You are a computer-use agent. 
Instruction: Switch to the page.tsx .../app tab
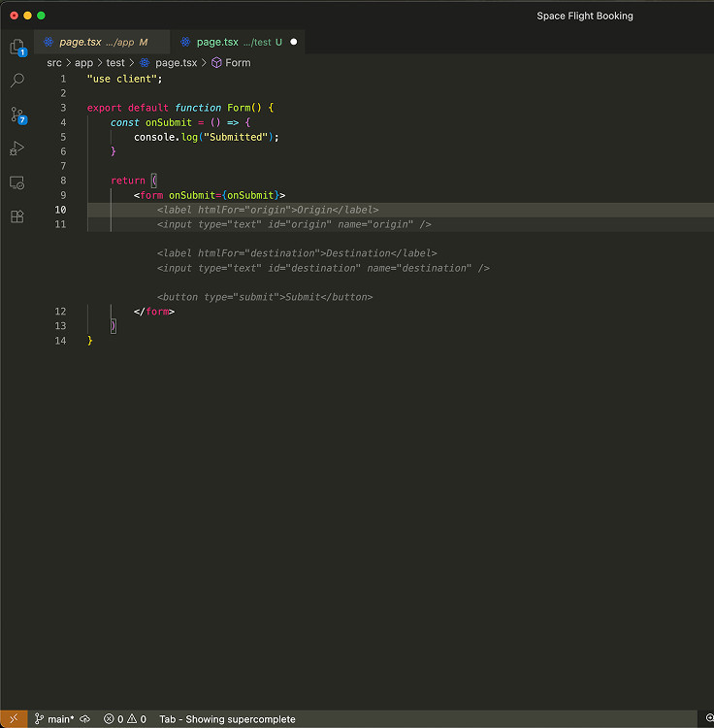[x=96, y=42]
